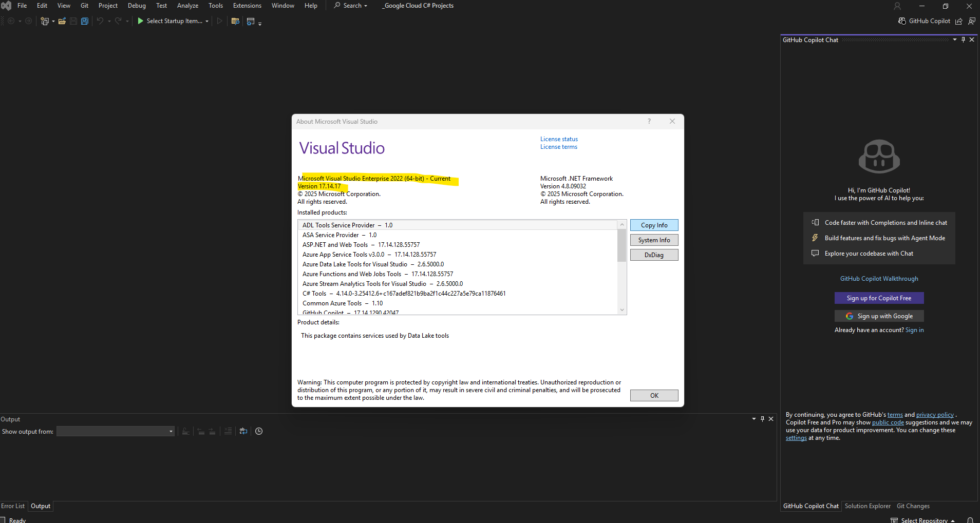This screenshot has height=523, width=980.
Task: Click the single-disk Save toolbar icon
Action: click(x=73, y=21)
